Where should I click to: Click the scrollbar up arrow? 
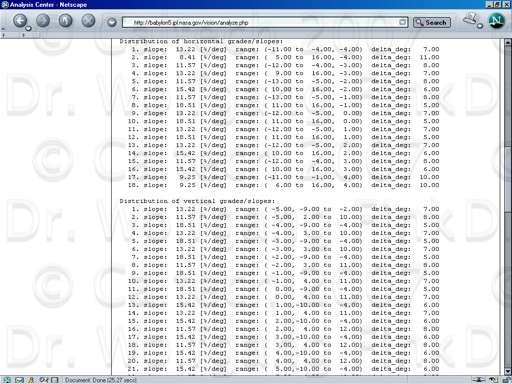tap(508, 42)
